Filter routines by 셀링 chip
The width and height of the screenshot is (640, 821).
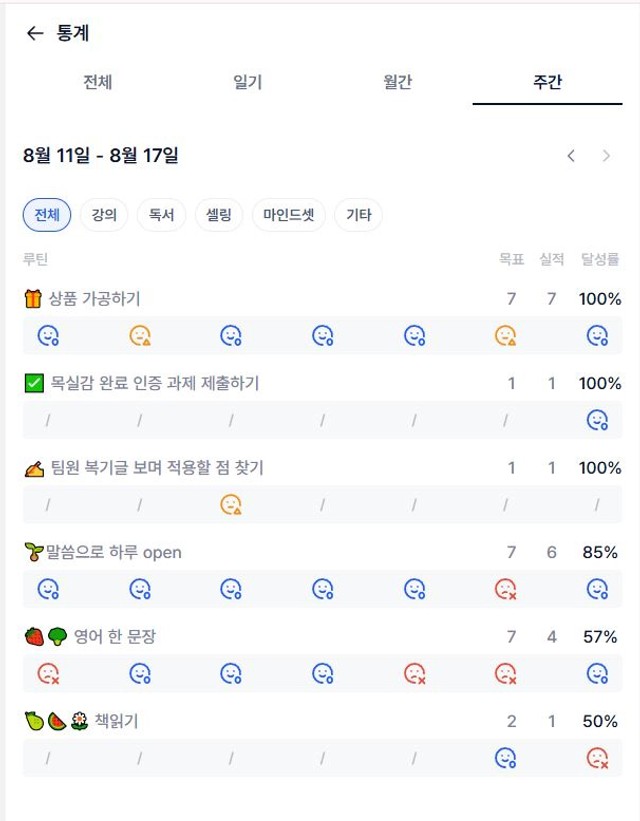pyautogui.click(x=218, y=215)
